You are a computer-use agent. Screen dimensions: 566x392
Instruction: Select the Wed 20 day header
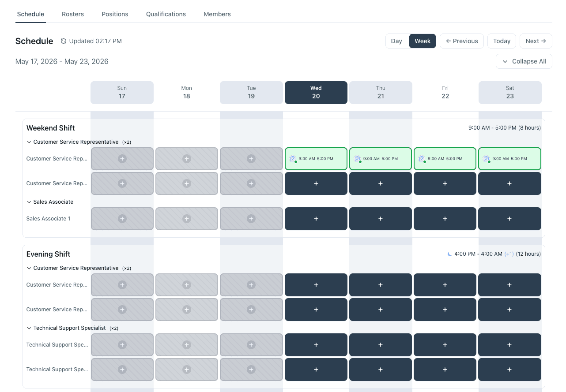[x=316, y=93]
